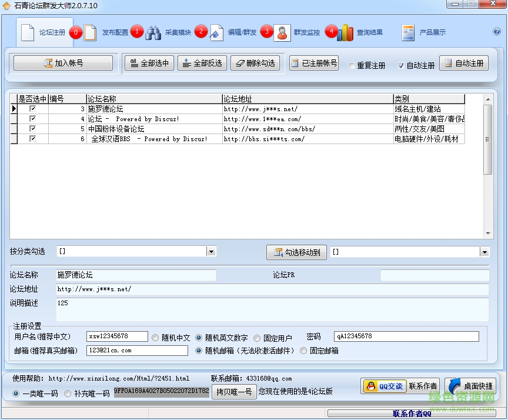Image resolution: width=508 pixels, height=420 pixels.
Task: Expand the 按分类勾选 category dropdown
Action: coord(210,252)
